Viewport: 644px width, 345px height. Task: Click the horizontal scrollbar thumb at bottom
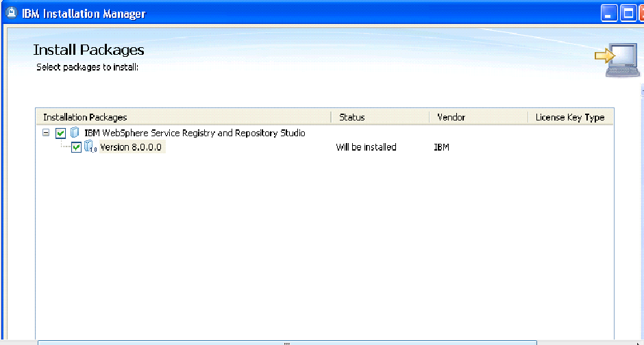pos(287,342)
